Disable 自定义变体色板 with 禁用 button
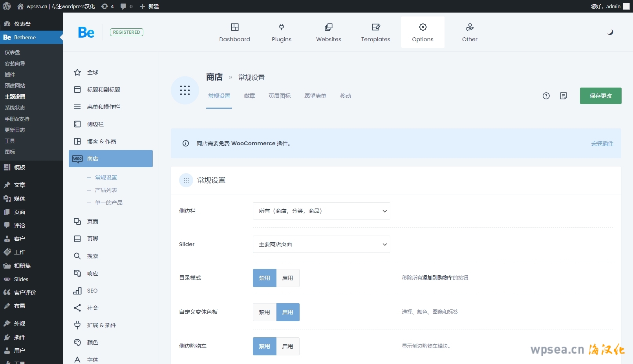633x364 pixels. click(264, 312)
